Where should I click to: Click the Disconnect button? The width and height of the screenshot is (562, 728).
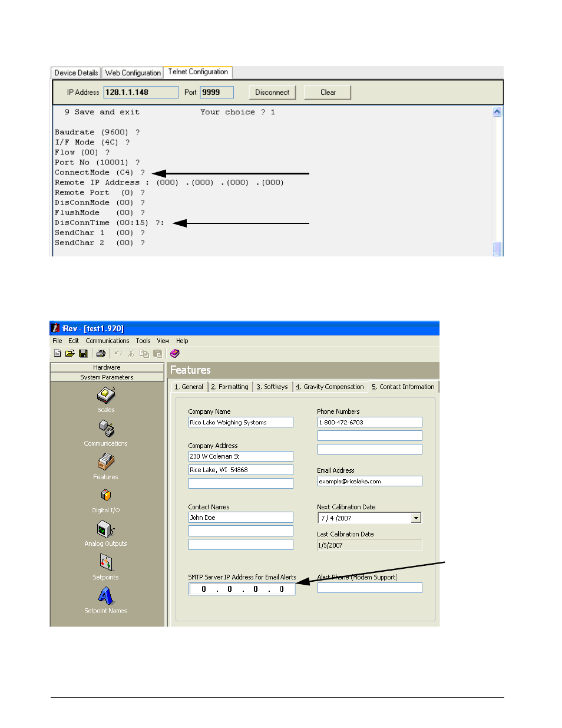point(272,93)
